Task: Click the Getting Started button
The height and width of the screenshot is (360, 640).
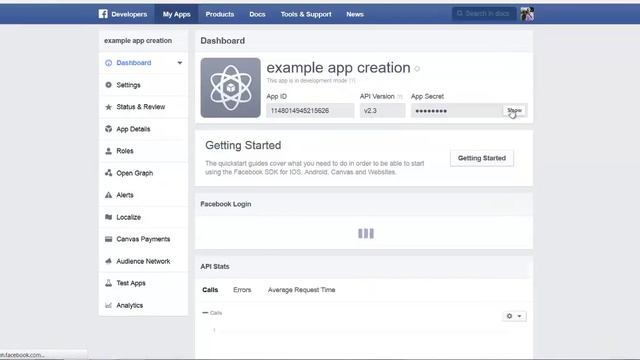Action: (x=482, y=158)
